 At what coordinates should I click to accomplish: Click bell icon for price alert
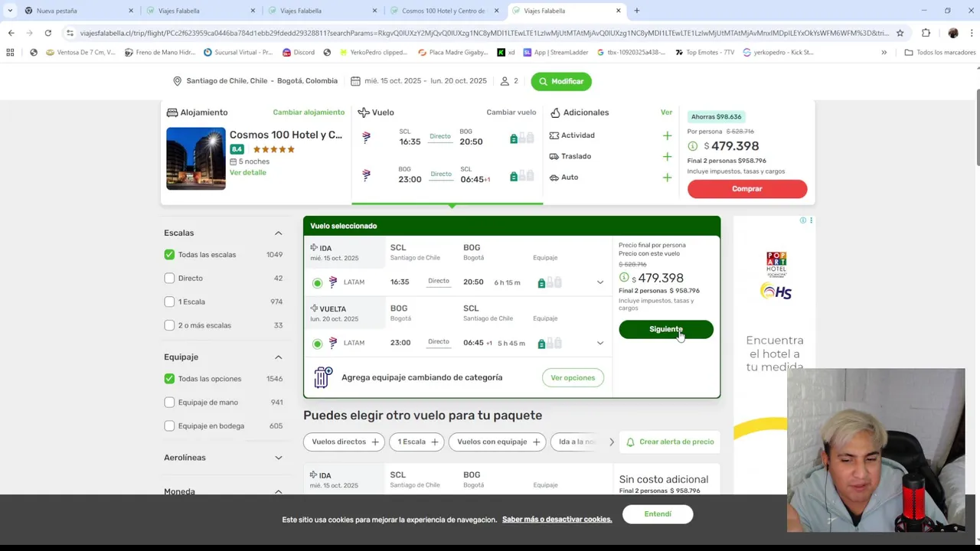pyautogui.click(x=630, y=442)
